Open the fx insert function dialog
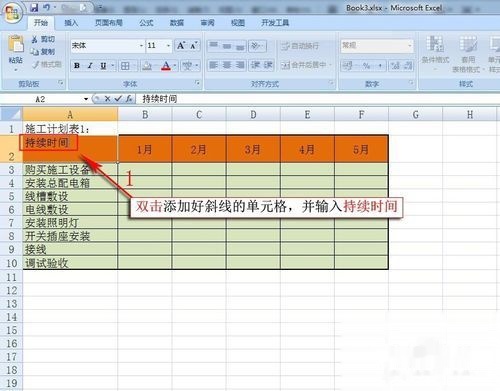This screenshot has height=391, width=500. (x=129, y=99)
